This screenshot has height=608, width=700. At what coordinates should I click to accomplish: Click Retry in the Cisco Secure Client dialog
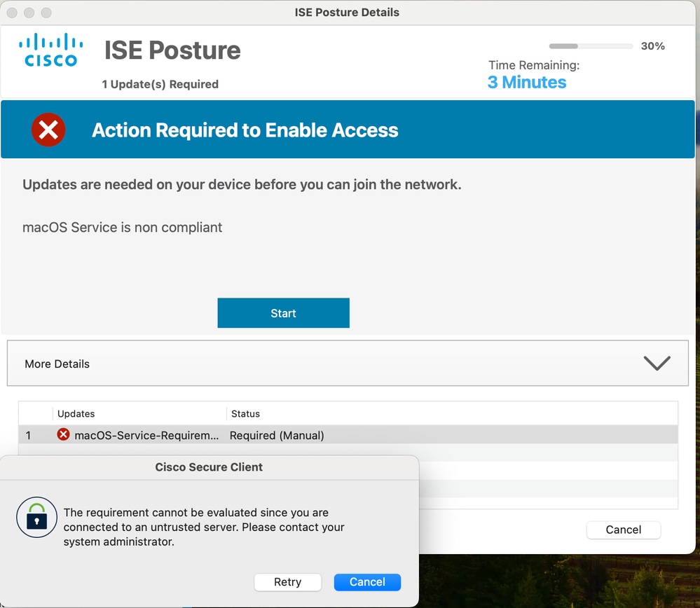tap(287, 582)
